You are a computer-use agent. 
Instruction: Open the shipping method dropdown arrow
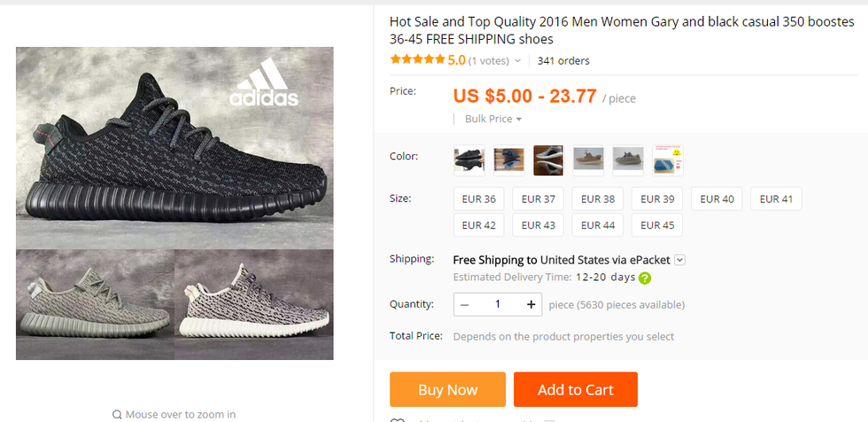tap(679, 260)
